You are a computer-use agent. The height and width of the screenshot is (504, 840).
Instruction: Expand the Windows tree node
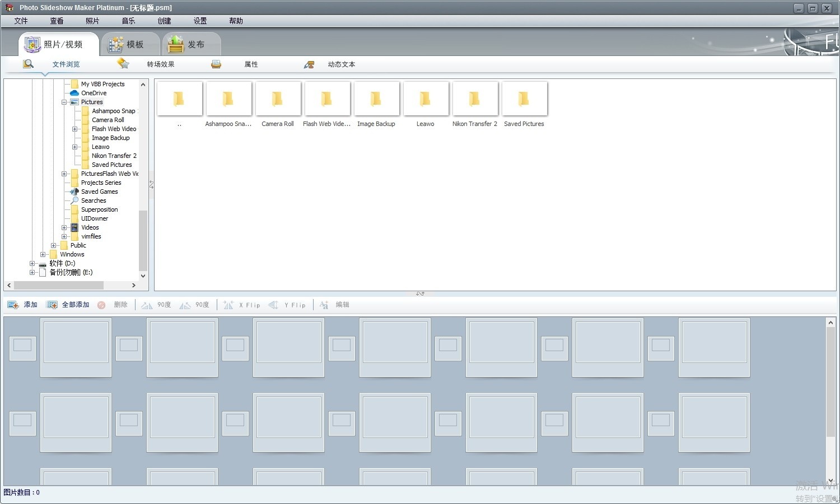coord(43,254)
